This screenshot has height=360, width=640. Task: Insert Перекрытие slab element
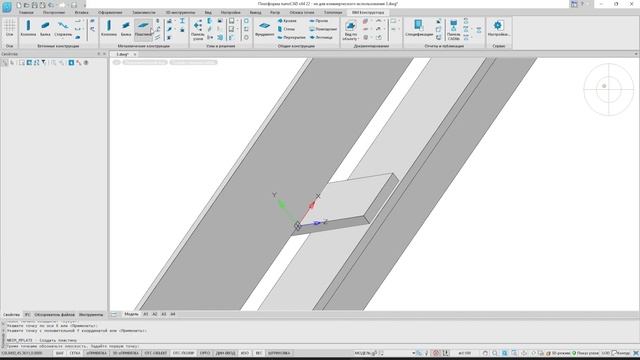click(x=291, y=37)
